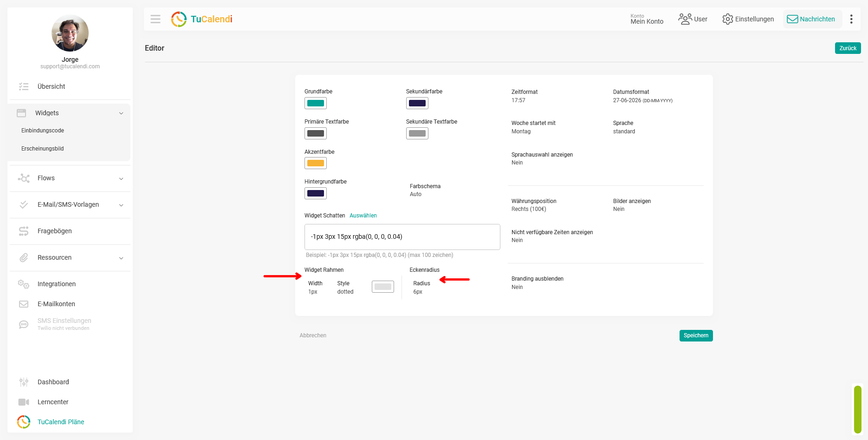Open the Grundfarbe teal color swatch
This screenshot has height=440, width=868.
pos(316,103)
